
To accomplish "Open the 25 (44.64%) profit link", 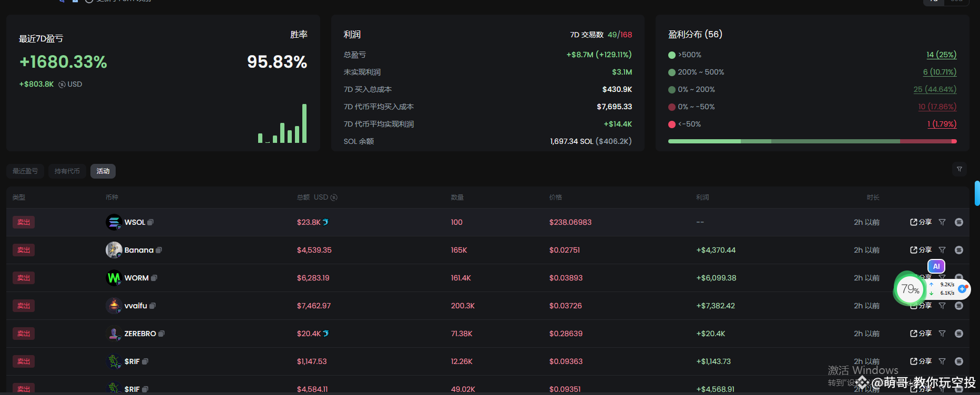I will pyautogui.click(x=935, y=89).
